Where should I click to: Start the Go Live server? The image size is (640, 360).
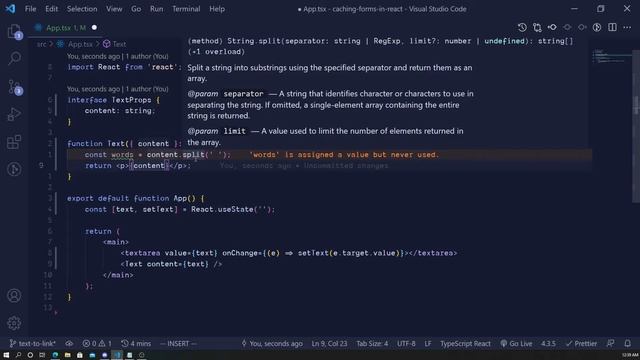click(516, 344)
